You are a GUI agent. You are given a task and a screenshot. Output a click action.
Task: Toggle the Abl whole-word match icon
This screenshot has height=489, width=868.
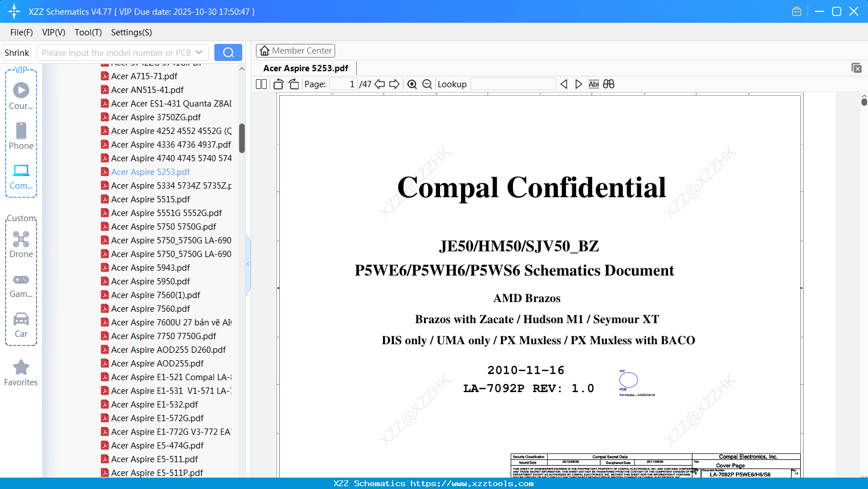[x=593, y=84]
